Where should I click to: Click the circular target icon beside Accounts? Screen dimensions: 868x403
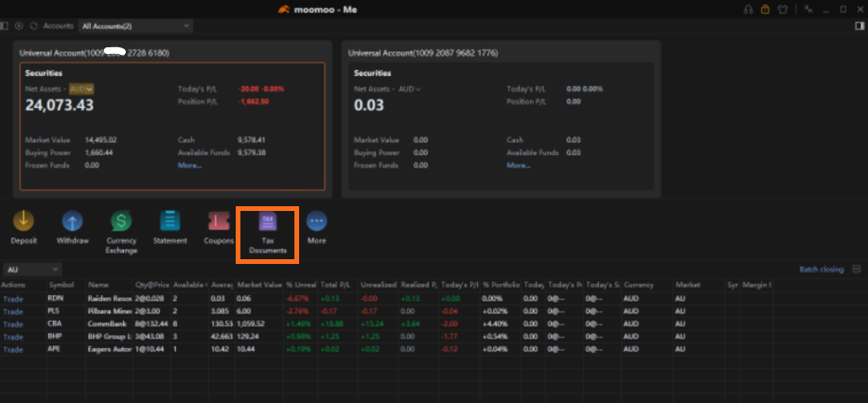pos(19,26)
